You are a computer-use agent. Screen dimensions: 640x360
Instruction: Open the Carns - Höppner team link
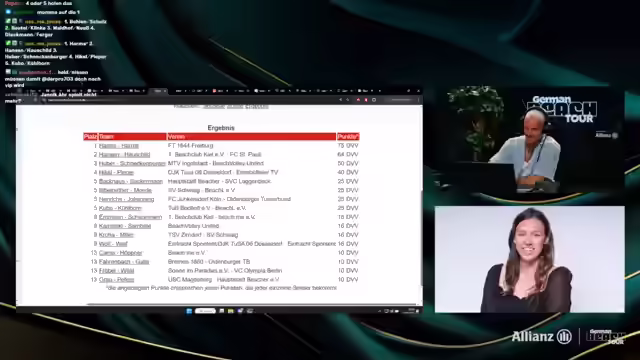coord(120,253)
